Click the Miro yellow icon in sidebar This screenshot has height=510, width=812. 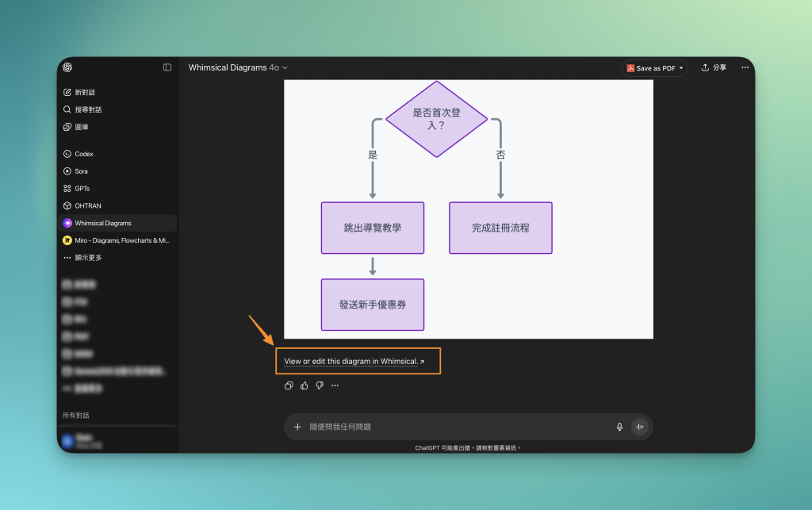(x=67, y=240)
